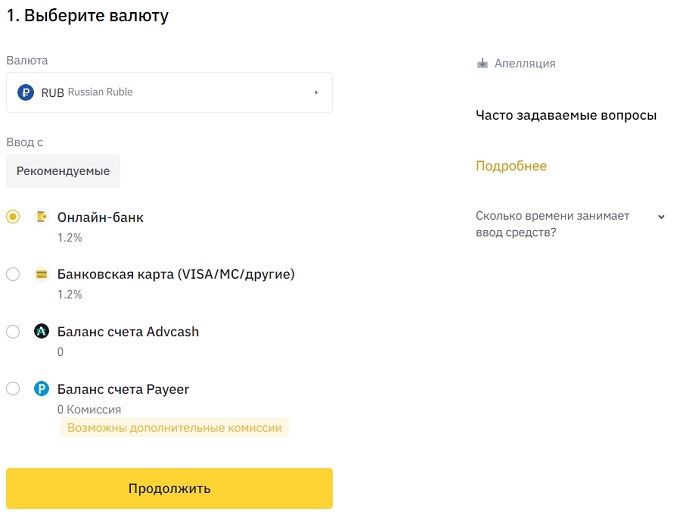Click the arrow in the currency selector

316,92
